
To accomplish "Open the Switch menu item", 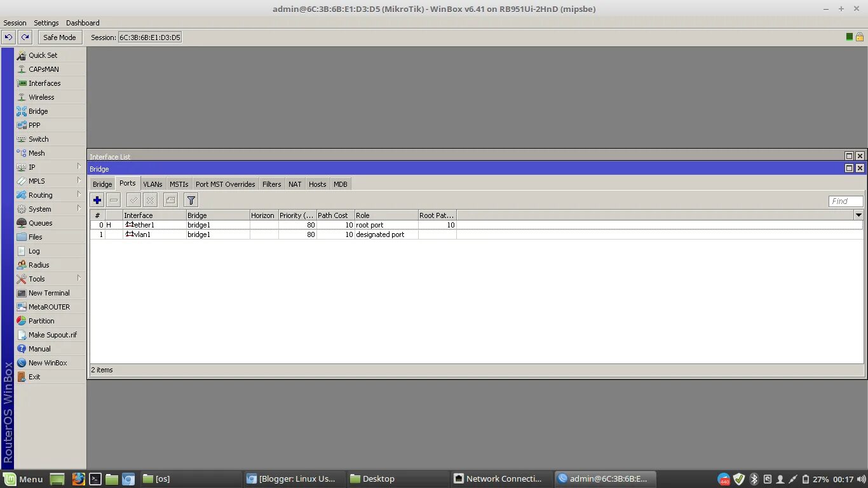I will click(x=50, y=139).
